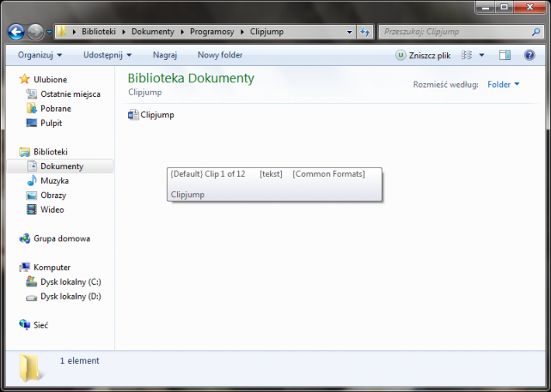Click the Wideo film icon

click(32, 210)
